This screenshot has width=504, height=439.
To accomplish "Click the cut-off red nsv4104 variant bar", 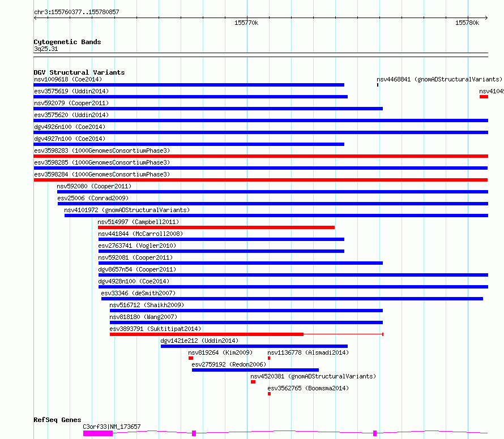I will click(484, 97).
